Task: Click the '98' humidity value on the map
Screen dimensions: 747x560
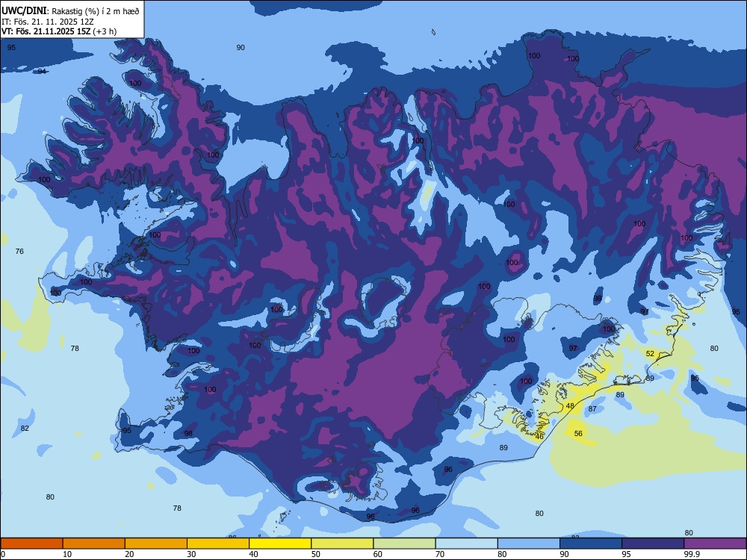Action: pos(189,434)
